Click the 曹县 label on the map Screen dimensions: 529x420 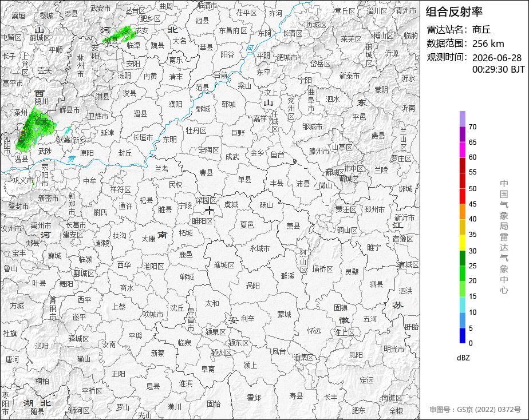[x=207, y=173]
